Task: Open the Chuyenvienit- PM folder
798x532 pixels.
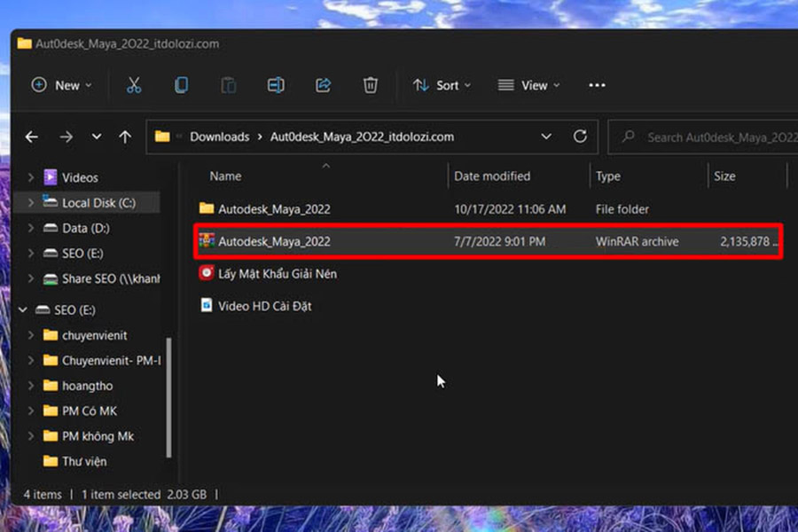Action: [x=111, y=361]
